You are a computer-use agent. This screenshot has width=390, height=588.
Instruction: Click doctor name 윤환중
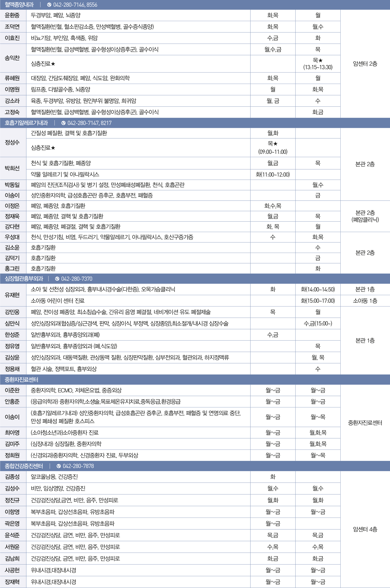click(12, 15)
